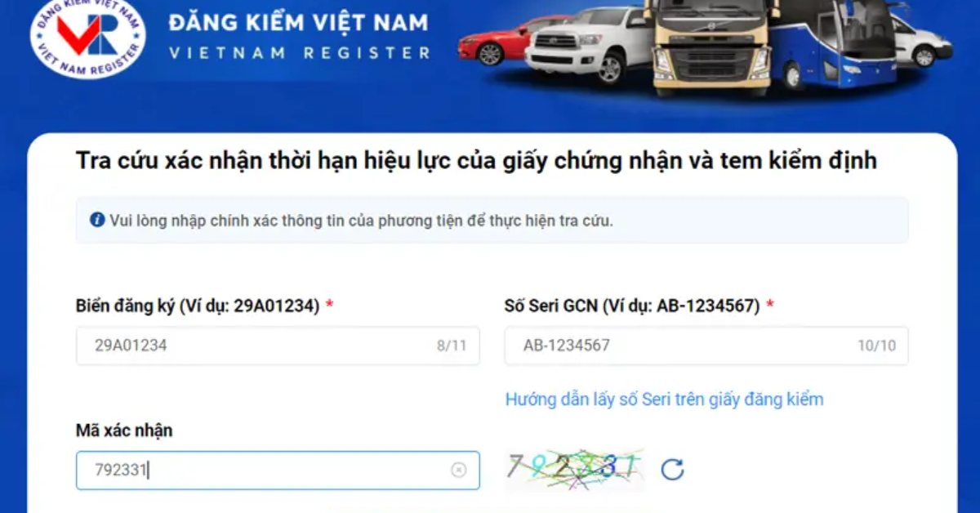The height and width of the screenshot is (513, 980).
Task: Click the Tra cứu xác nhận heading
Action: 476,161
